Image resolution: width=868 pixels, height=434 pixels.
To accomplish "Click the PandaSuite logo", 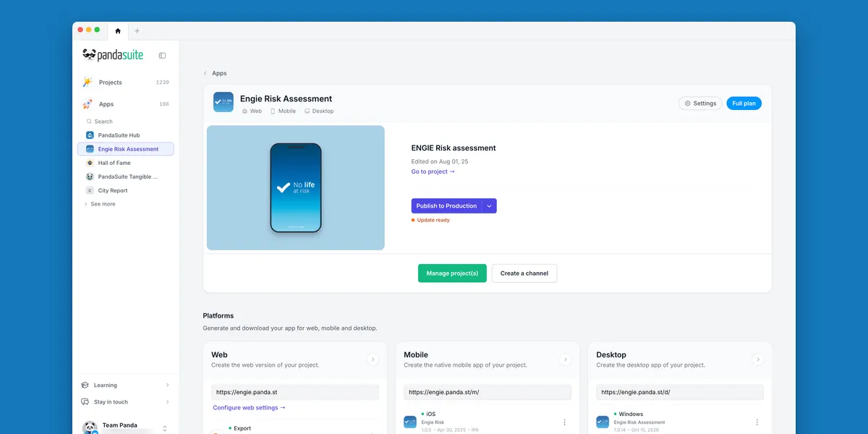I will coord(113,55).
